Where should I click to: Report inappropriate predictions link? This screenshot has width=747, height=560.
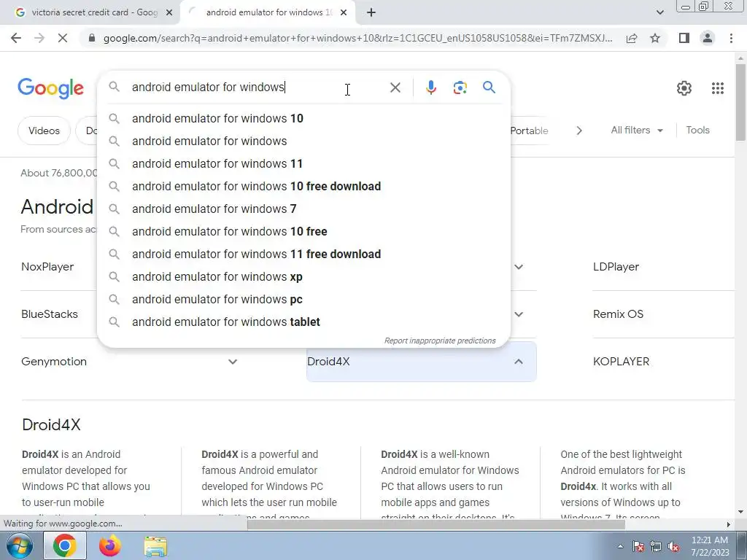440,341
